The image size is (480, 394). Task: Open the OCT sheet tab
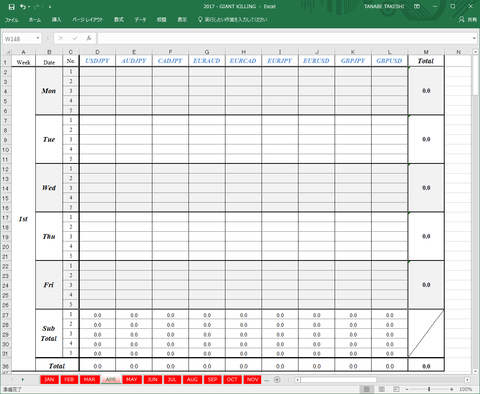[232, 380]
